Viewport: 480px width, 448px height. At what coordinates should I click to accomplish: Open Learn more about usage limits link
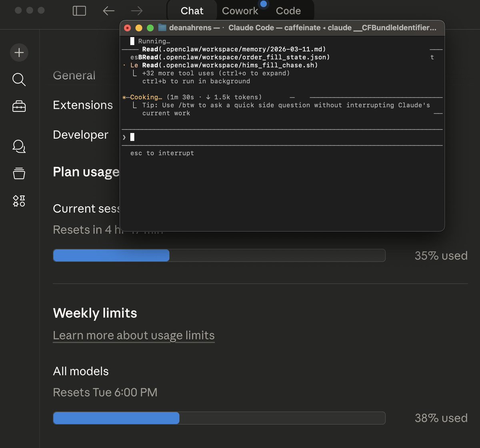click(134, 335)
